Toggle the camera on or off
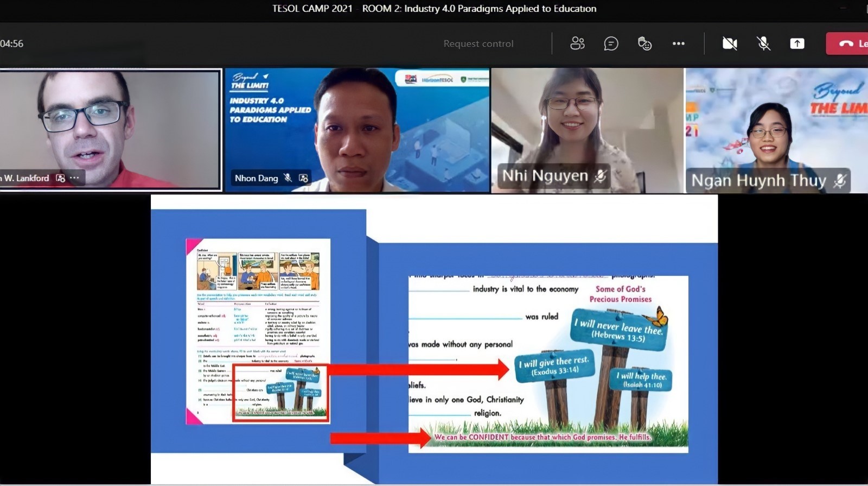The height and width of the screenshot is (486, 868). click(730, 43)
